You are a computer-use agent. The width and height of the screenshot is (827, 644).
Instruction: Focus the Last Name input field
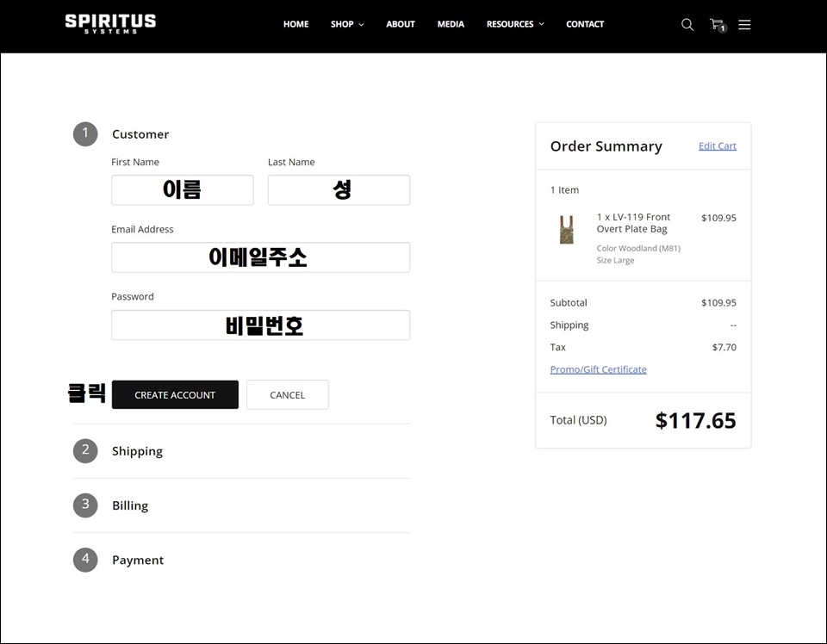[x=339, y=190]
